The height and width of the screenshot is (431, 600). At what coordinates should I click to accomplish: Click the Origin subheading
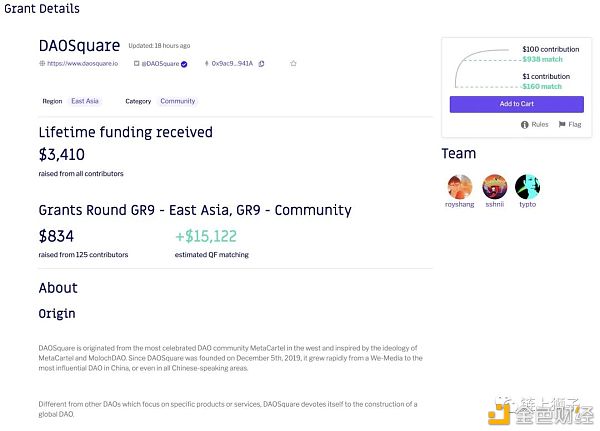57,313
